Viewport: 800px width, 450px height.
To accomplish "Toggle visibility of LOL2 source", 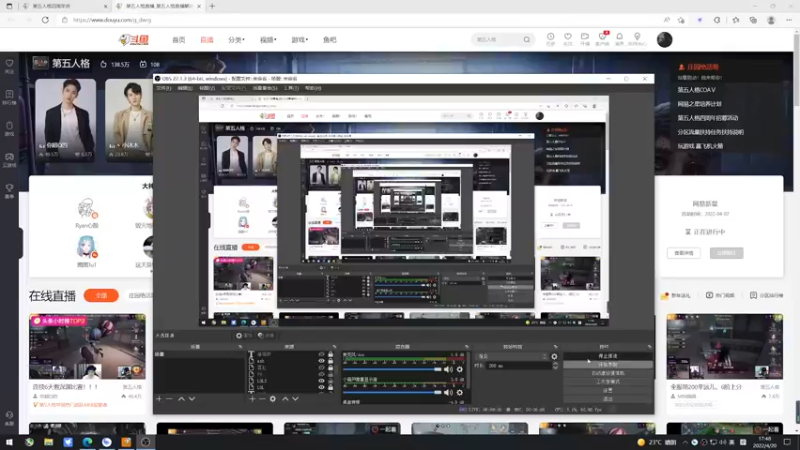I will [x=321, y=381].
